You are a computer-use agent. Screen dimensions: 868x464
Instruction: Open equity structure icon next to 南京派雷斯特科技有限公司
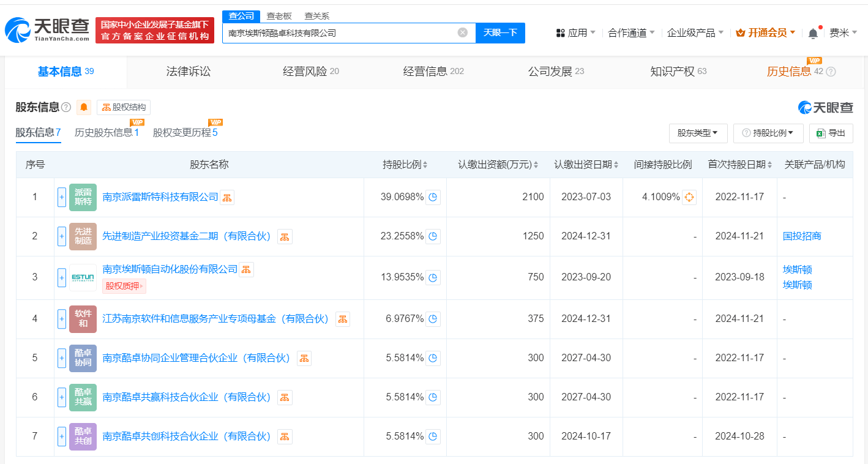pyautogui.click(x=227, y=197)
